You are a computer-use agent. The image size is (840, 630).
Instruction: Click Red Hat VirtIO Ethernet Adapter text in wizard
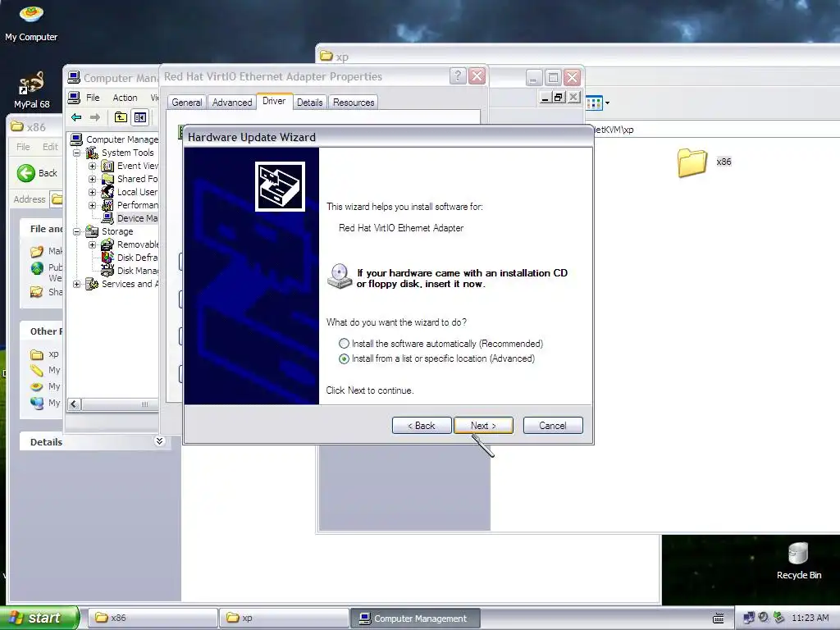coord(401,228)
